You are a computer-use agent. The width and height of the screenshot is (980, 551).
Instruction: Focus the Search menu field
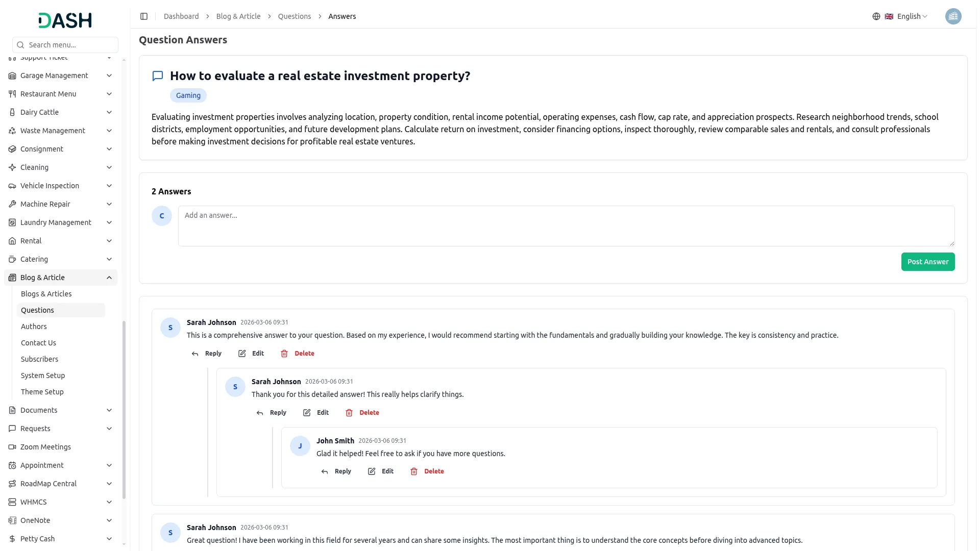[71, 45]
